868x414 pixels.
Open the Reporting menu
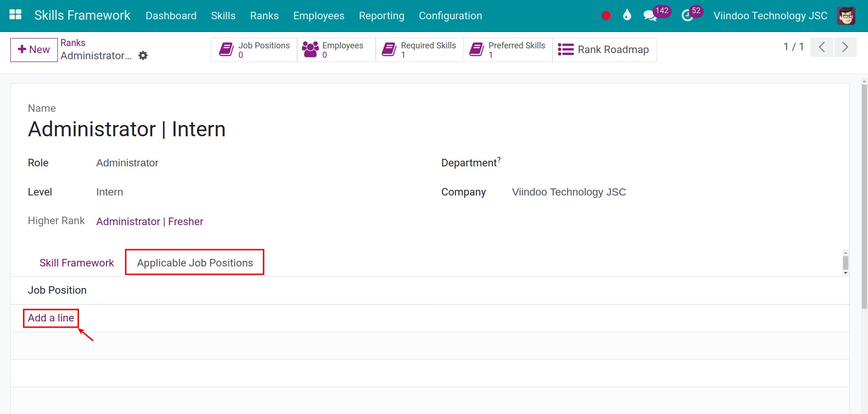point(381,16)
